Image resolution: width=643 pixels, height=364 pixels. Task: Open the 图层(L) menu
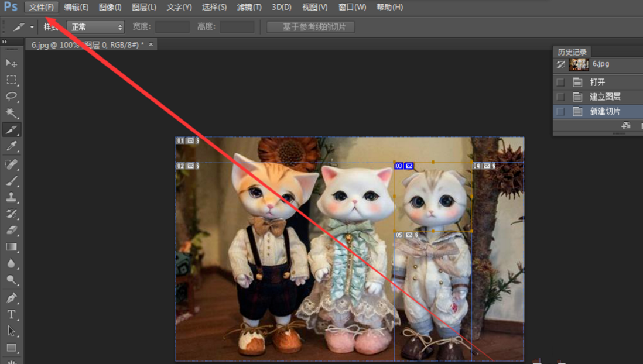[x=144, y=7]
